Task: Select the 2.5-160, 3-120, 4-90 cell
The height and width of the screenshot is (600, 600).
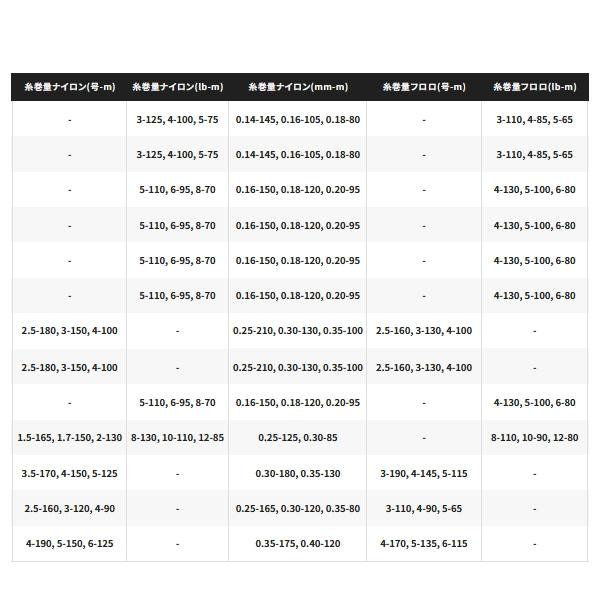Action: (69, 509)
